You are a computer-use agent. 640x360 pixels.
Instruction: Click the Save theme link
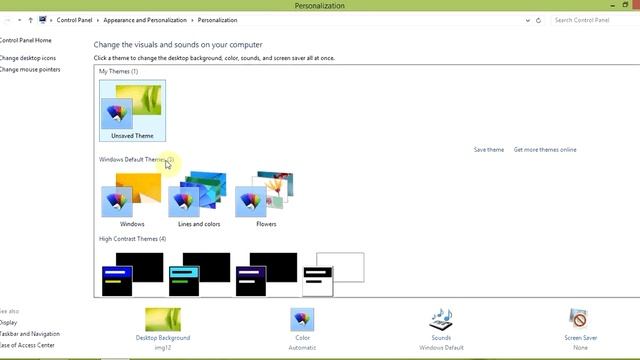[x=489, y=150]
